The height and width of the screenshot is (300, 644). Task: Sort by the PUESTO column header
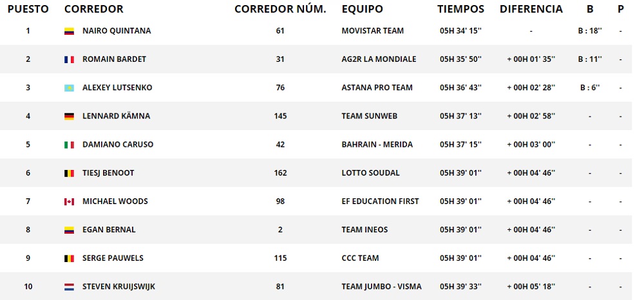point(28,9)
